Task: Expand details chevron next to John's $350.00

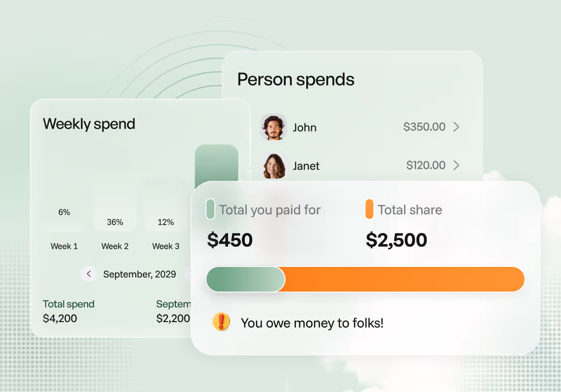Action: [x=456, y=127]
